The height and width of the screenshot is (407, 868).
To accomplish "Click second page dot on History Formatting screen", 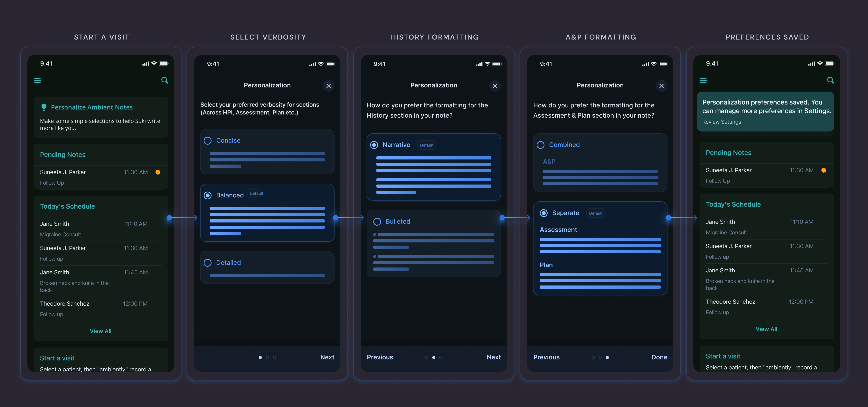I will click(434, 357).
